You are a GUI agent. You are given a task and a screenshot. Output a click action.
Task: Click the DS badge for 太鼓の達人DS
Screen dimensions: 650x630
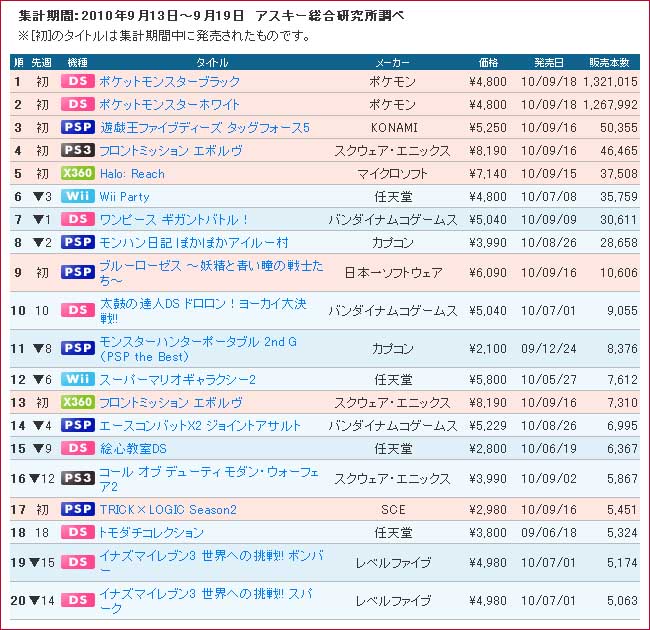point(78,310)
